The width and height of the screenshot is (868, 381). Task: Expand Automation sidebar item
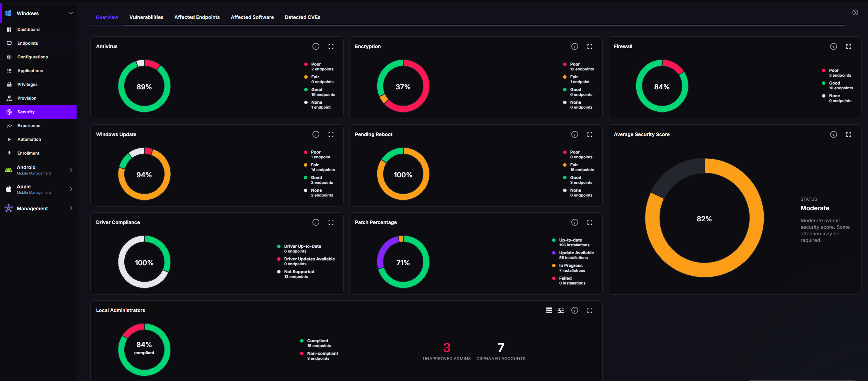[38, 139]
